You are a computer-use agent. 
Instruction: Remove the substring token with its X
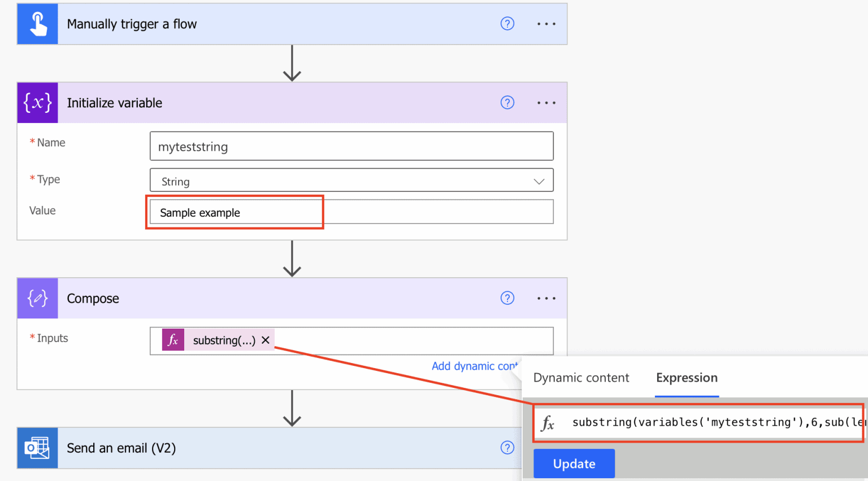coord(266,340)
